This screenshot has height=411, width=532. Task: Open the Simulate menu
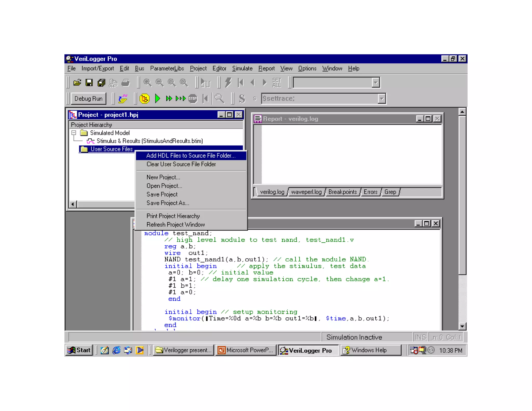[x=242, y=68]
